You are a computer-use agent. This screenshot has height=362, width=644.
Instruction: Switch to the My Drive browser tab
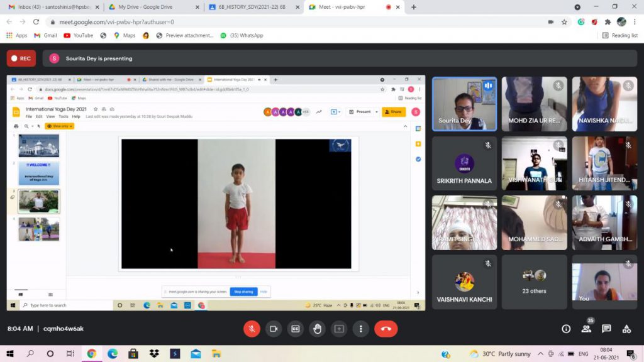150,7
